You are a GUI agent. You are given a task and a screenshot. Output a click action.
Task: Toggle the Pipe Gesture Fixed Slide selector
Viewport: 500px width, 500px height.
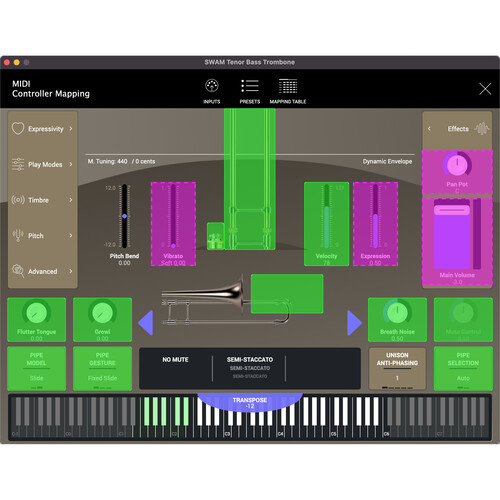[x=102, y=369]
